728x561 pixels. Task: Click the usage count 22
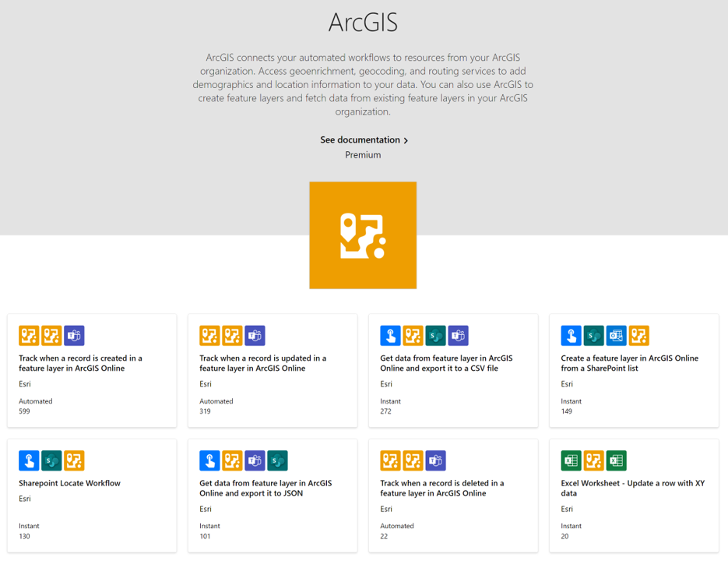click(x=384, y=536)
